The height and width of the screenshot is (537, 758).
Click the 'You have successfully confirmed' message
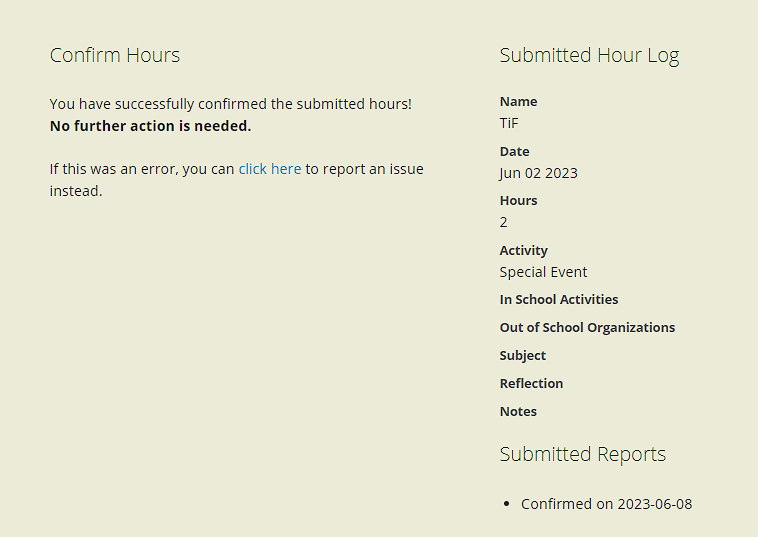click(x=231, y=104)
